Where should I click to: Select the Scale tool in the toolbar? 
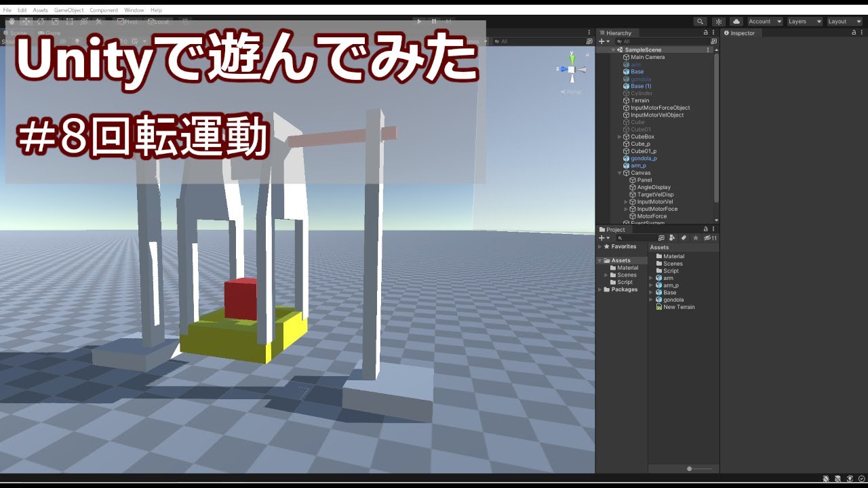pyautogui.click(x=55, y=22)
